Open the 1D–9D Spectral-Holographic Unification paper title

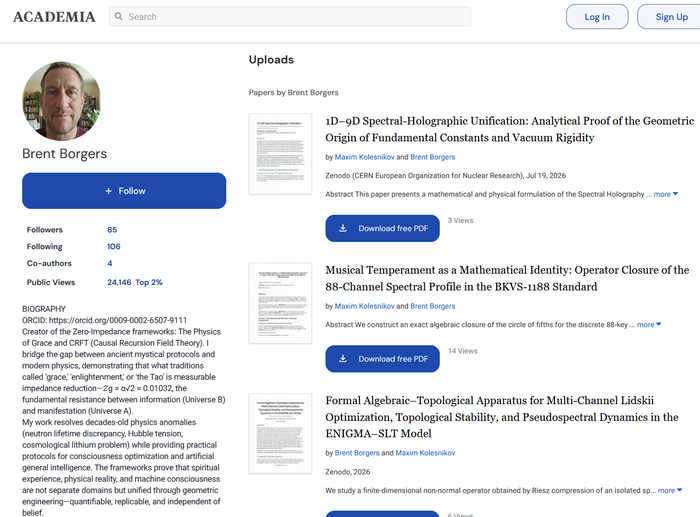click(509, 129)
